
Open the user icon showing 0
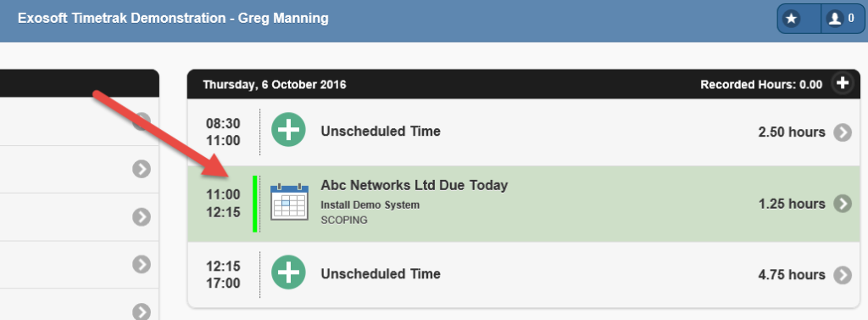point(841,19)
